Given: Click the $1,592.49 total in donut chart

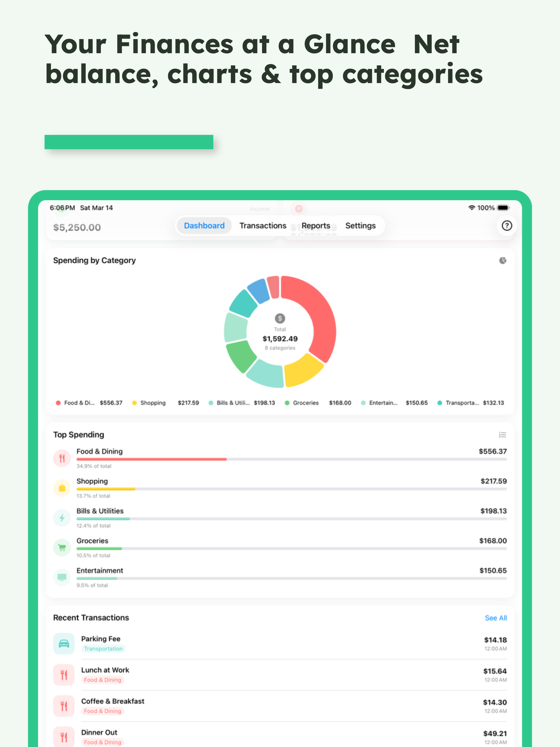Looking at the screenshot, I should pyautogui.click(x=280, y=339).
